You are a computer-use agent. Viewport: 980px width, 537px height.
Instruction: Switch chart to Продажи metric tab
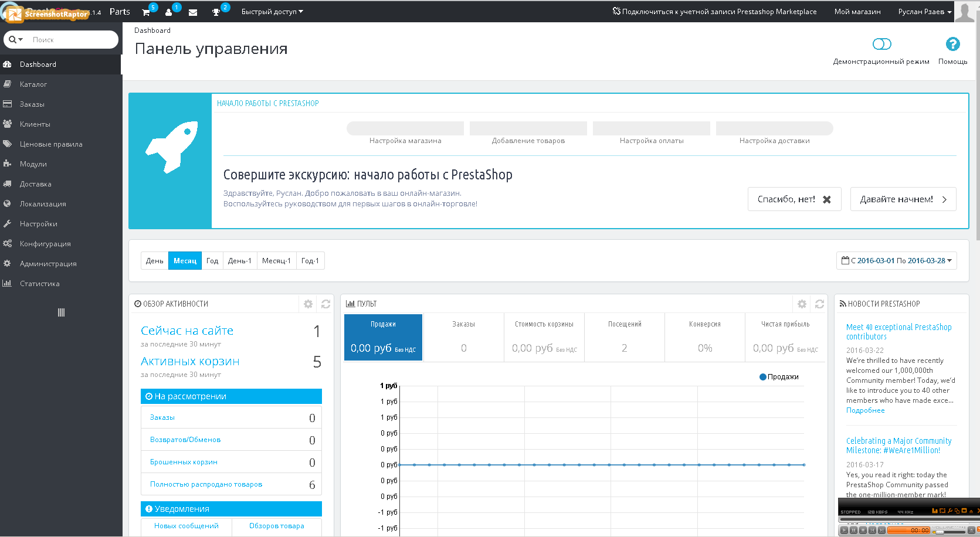(383, 337)
